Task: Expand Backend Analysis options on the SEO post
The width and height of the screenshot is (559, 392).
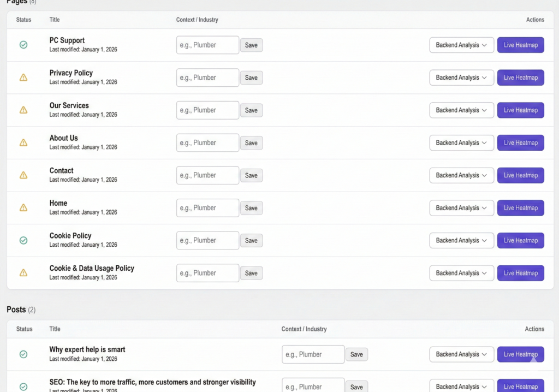Action: pyautogui.click(x=461, y=386)
